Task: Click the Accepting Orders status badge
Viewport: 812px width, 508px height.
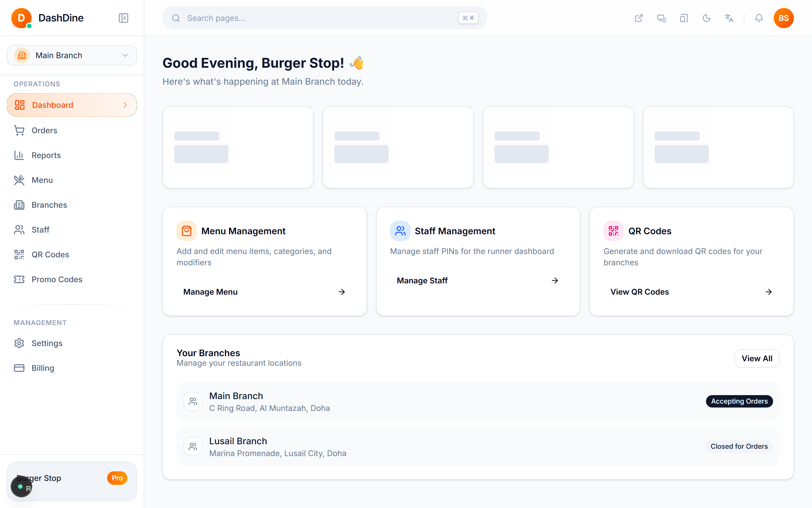Action: point(739,401)
